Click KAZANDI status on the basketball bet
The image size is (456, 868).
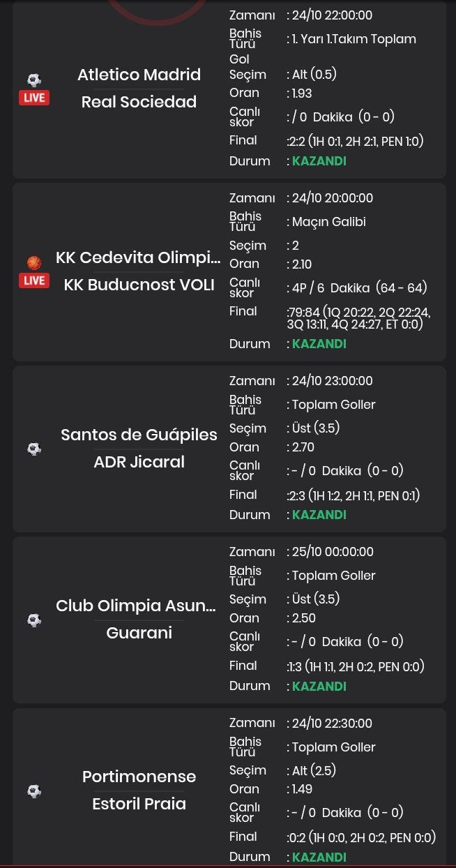click(x=319, y=344)
